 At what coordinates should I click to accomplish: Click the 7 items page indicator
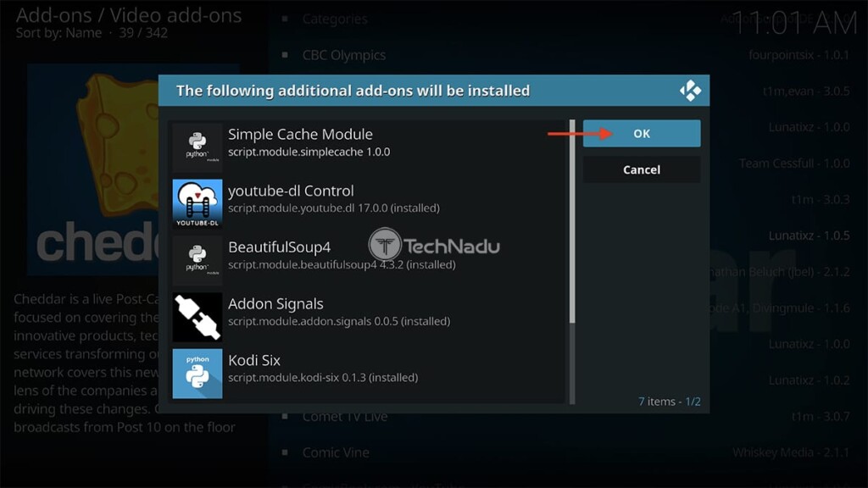pyautogui.click(x=669, y=401)
